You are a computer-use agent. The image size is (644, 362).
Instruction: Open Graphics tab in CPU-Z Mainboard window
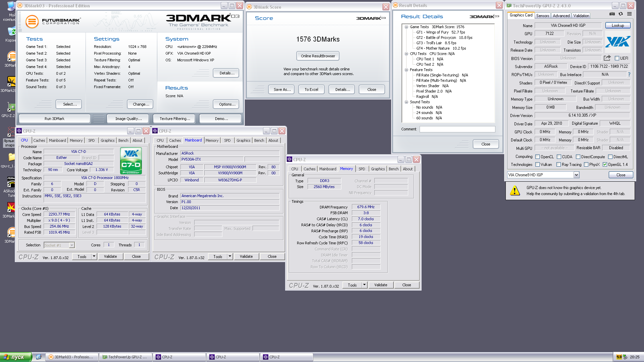pyautogui.click(x=243, y=140)
